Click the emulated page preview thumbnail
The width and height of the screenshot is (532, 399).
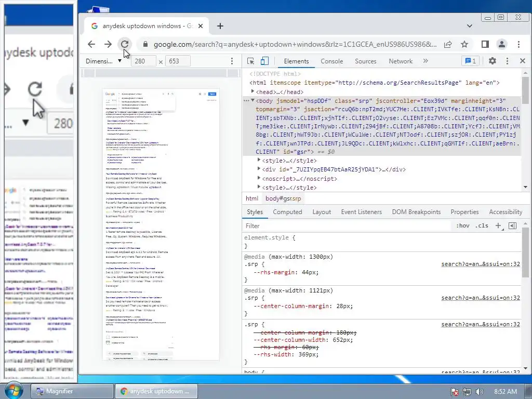[161, 224]
